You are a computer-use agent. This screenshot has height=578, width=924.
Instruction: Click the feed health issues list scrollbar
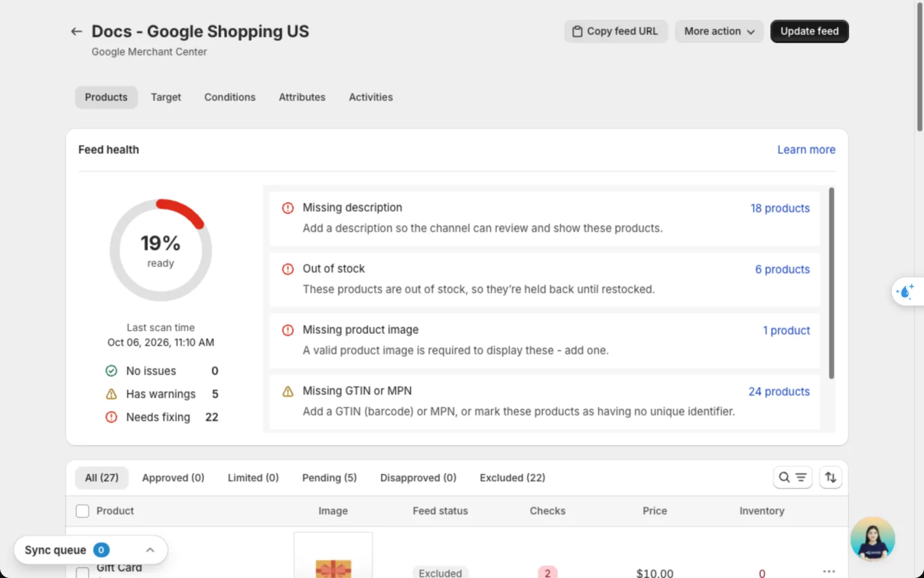832,283
